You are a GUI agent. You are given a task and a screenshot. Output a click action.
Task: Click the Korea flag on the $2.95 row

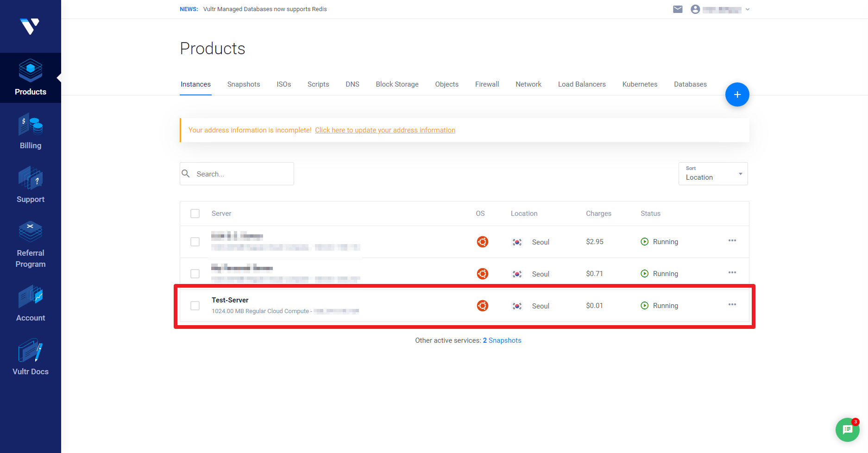pyautogui.click(x=517, y=242)
